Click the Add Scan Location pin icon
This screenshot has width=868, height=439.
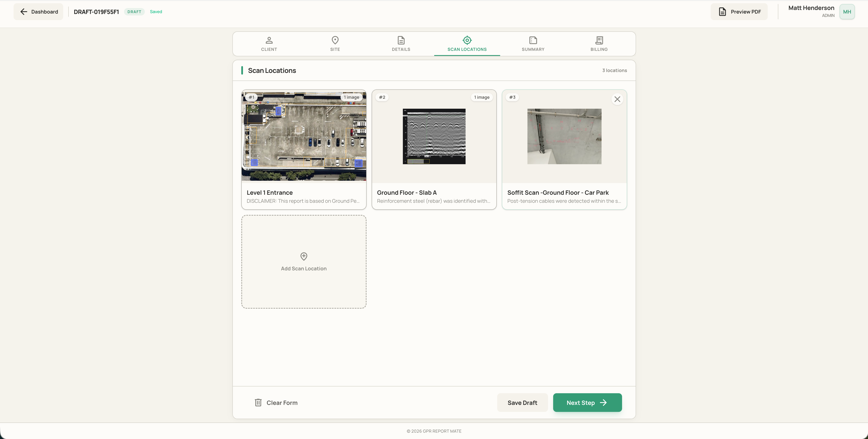[304, 256]
